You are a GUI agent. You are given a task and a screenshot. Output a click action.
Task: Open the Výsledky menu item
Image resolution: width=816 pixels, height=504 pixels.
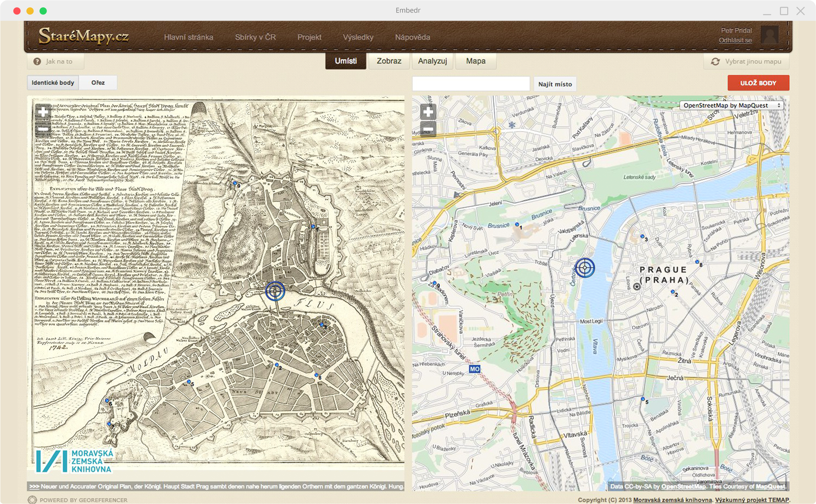click(358, 37)
